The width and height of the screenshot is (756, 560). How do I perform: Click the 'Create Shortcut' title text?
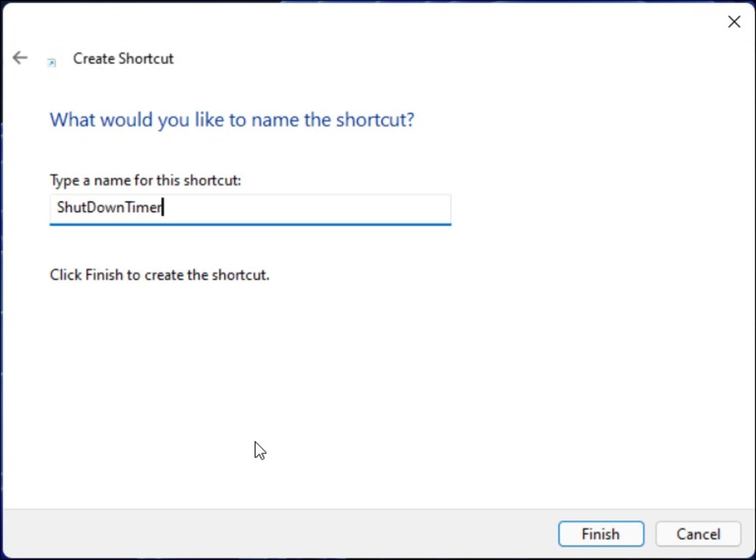[123, 59]
